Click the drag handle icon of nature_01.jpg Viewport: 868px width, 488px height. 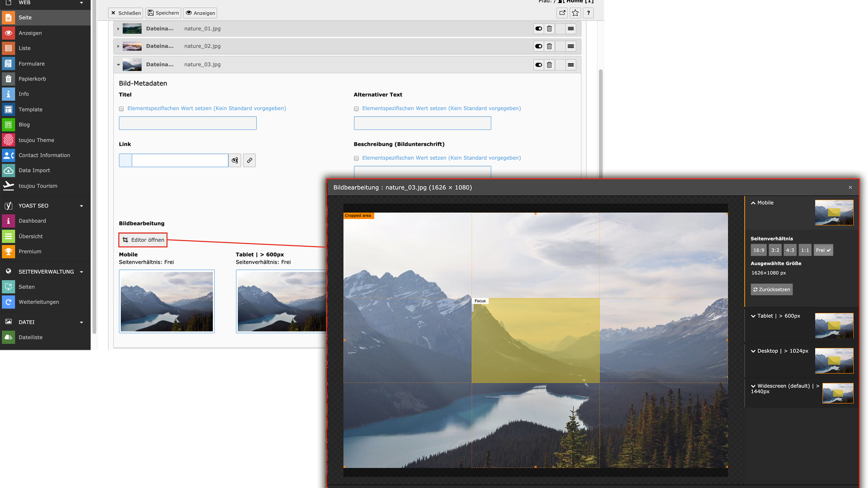[571, 28]
